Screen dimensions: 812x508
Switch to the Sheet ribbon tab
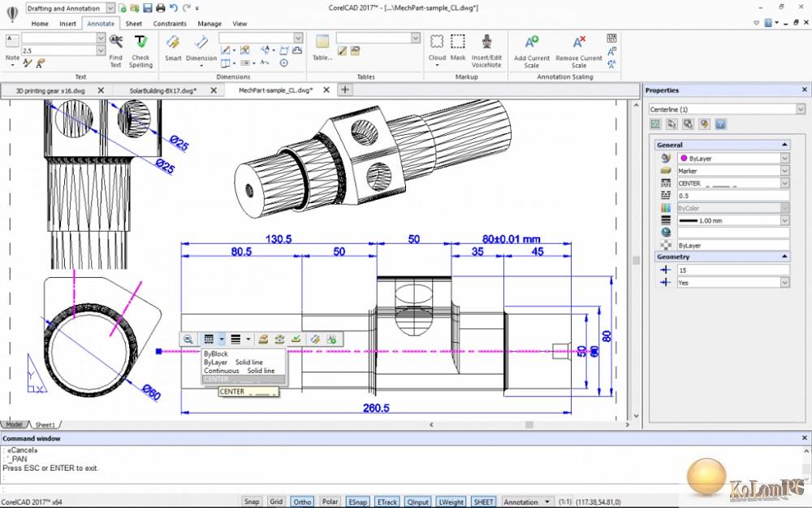[x=134, y=24]
